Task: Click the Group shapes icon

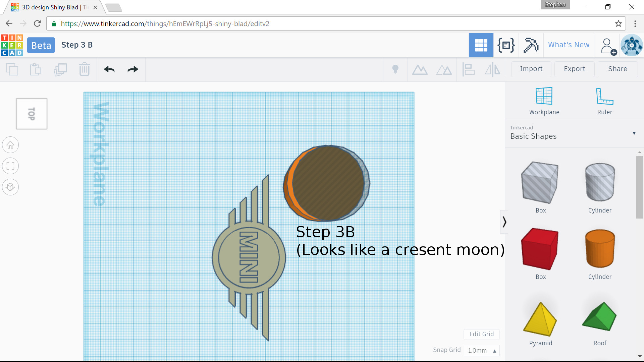Action: 420,70
